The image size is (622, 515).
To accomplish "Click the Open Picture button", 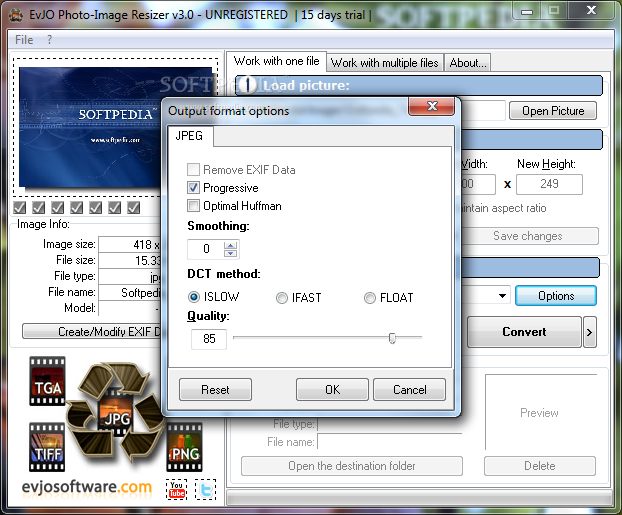I will [x=553, y=111].
